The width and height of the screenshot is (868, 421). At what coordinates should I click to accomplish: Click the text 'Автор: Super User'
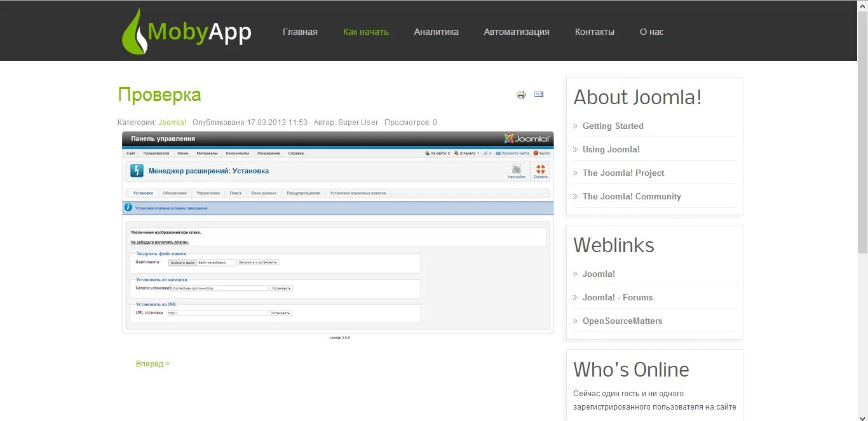point(346,123)
